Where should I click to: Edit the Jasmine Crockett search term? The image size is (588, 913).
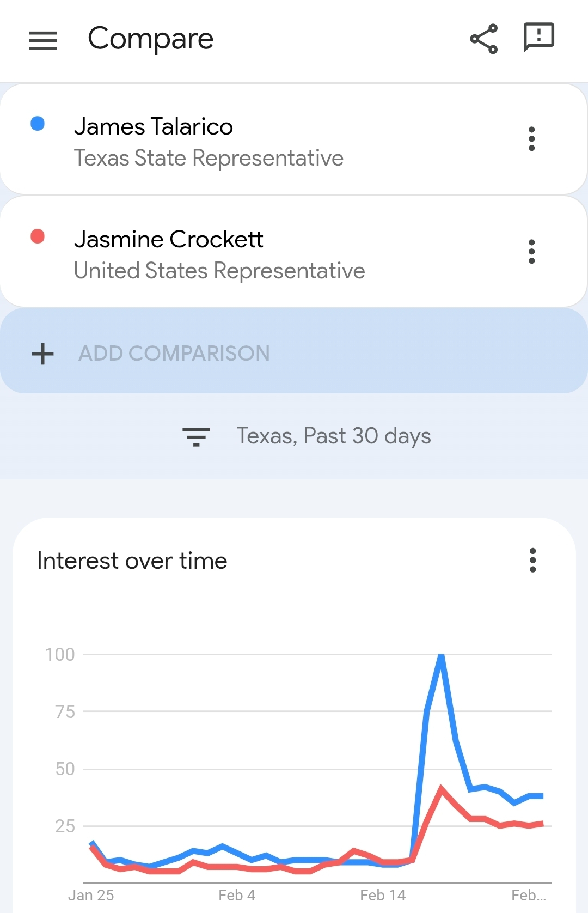click(x=169, y=239)
